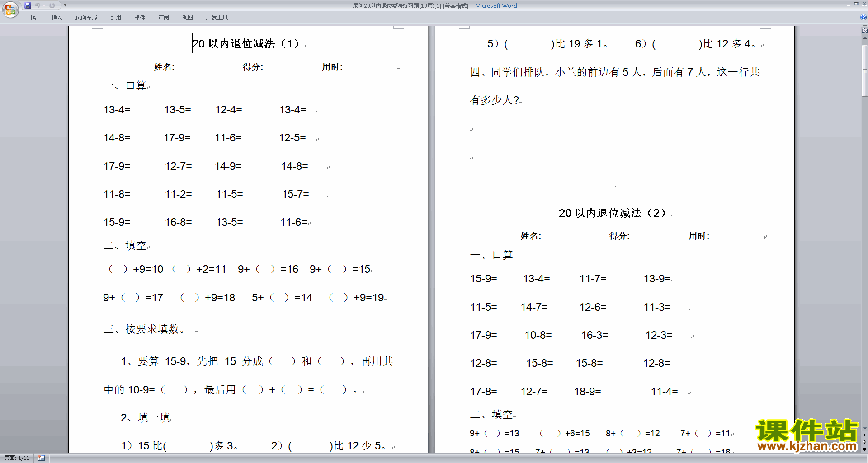Click the page number indicator 页面: 1/12

pos(17,458)
